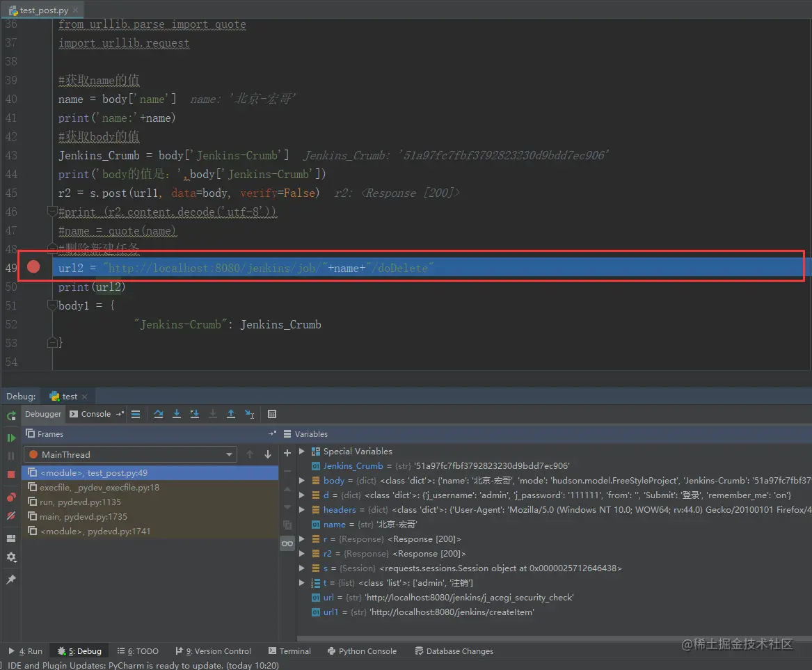This screenshot has width=812, height=670.
Task: Move watch down in list
Action: coord(287,507)
